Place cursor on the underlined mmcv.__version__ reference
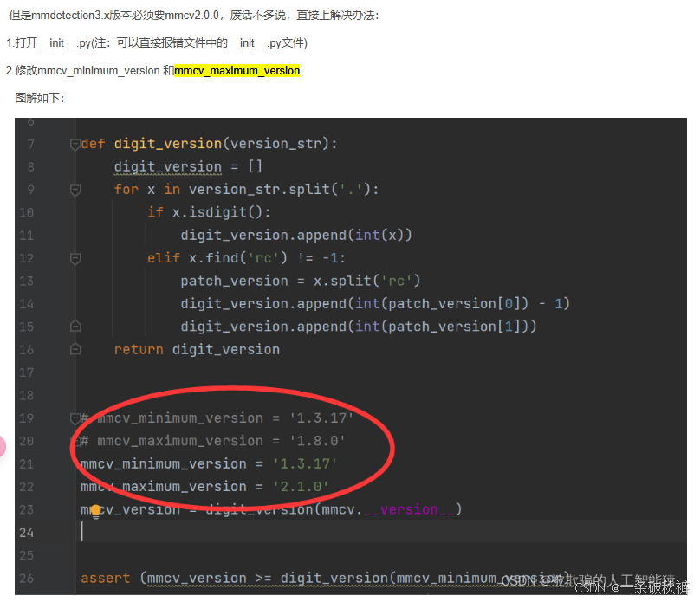The height and width of the screenshot is (602, 700). [x=407, y=508]
